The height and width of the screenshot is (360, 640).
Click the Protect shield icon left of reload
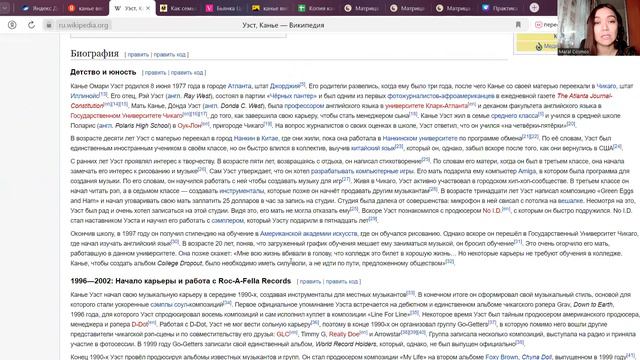click(x=12, y=25)
